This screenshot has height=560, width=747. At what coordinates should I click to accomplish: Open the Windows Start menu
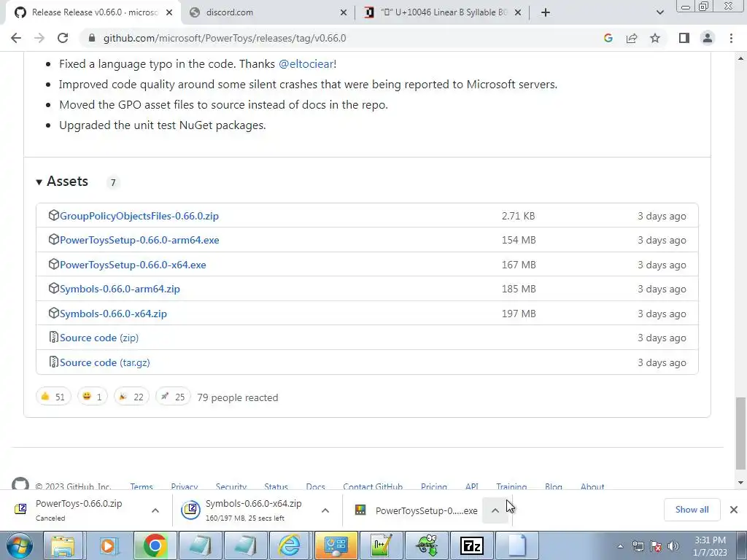[19, 545]
